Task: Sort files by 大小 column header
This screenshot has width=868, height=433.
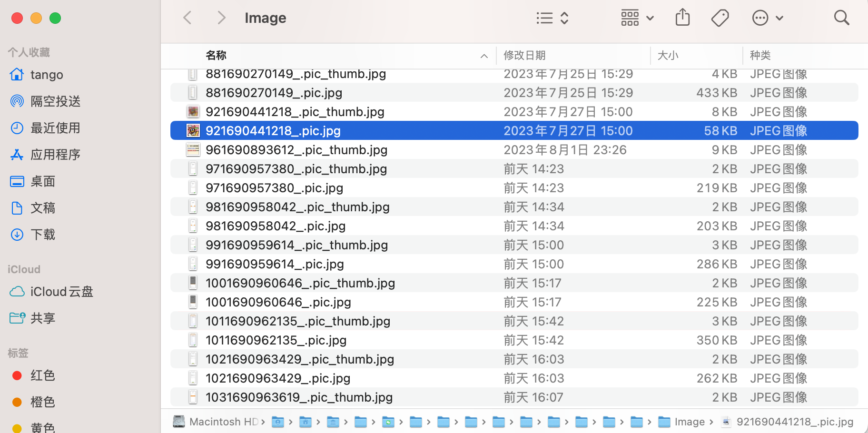Action: [668, 56]
